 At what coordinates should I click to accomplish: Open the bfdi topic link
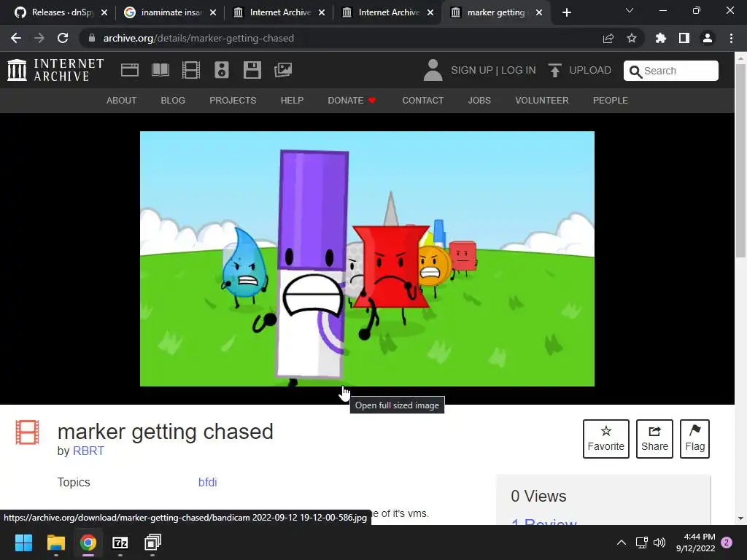(x=207, y=483)
